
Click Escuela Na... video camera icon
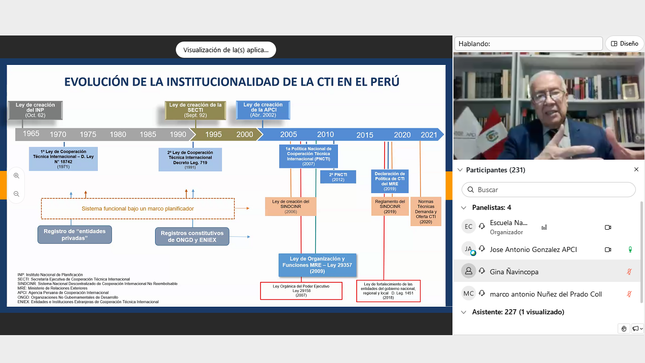[608, 227]
